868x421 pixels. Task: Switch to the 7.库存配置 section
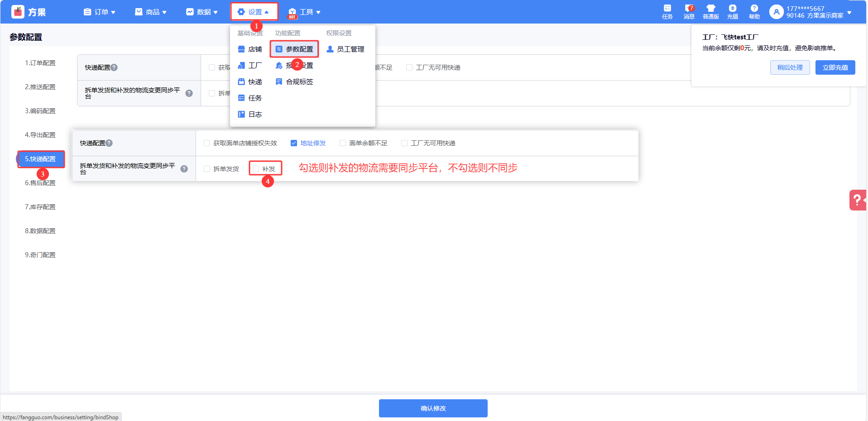pyautogui.click(x=40, y=207)
